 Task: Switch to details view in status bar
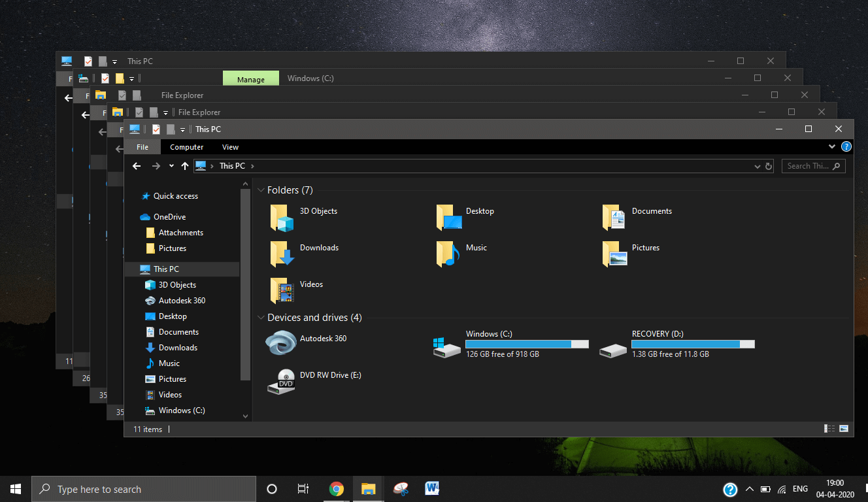(829, 429)
